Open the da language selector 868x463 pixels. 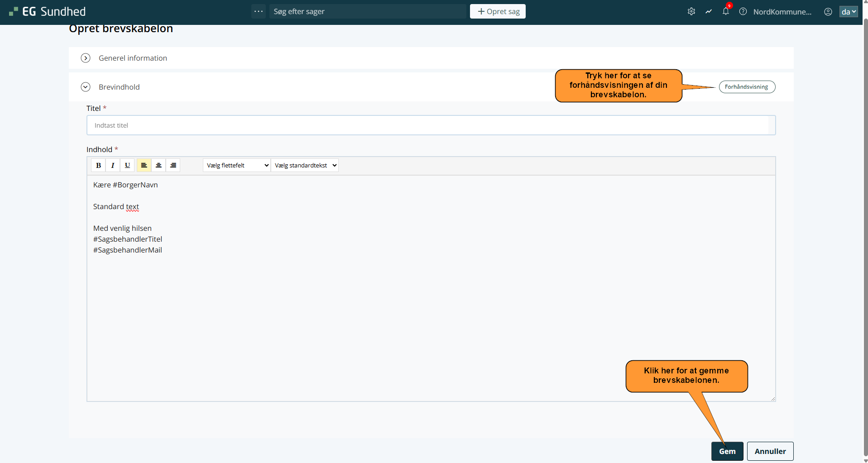(x=848, y=12)
